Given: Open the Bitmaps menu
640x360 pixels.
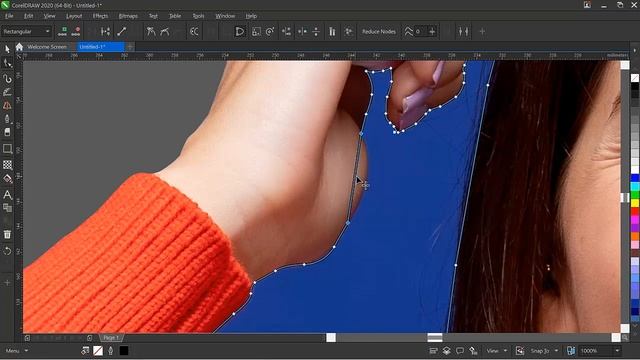Looking at the screenshot, I should tap(128, 16).
